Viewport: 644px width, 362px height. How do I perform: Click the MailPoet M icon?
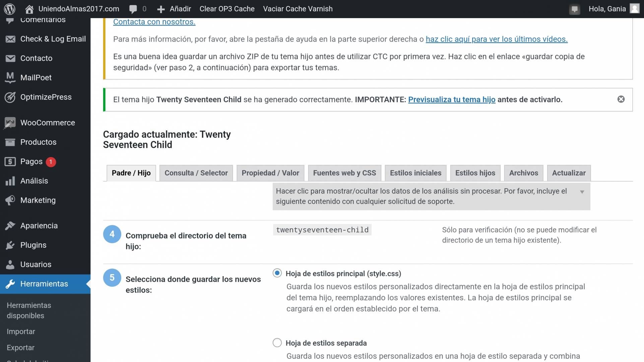point(10,78)
